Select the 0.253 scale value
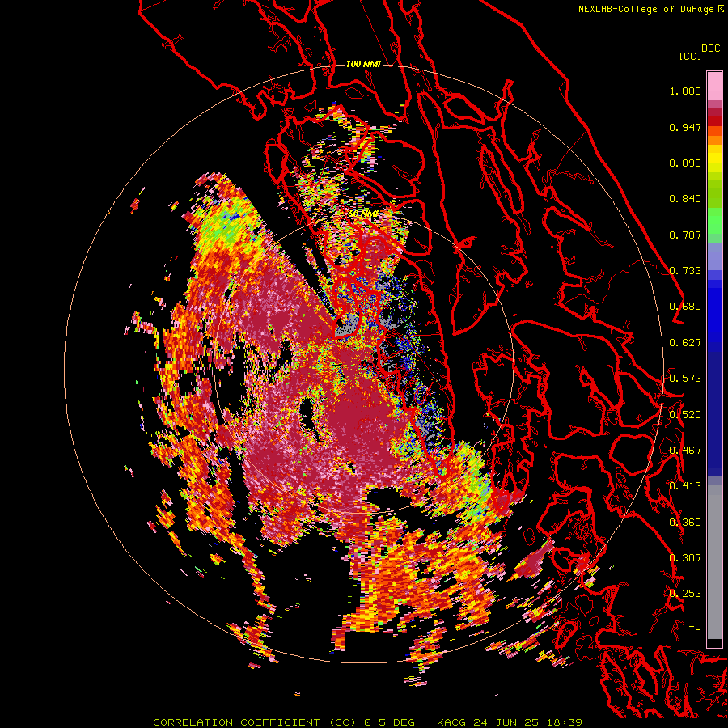 pos(685,594)
